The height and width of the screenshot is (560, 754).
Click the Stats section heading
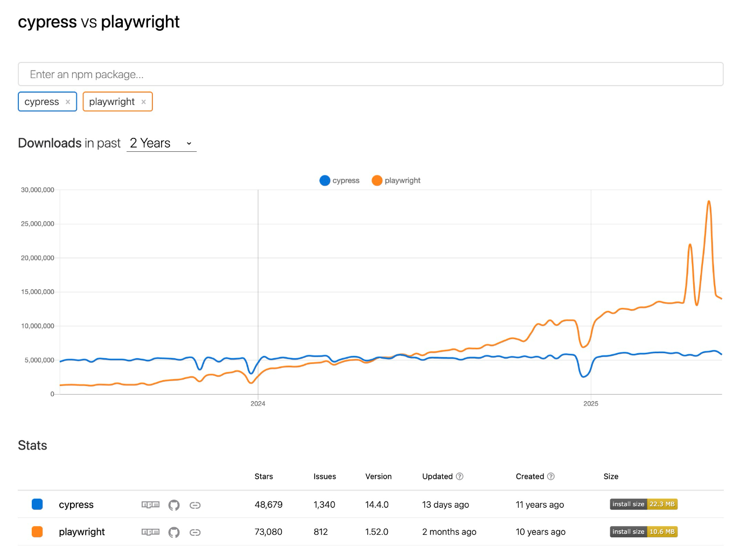coord(32,445)
